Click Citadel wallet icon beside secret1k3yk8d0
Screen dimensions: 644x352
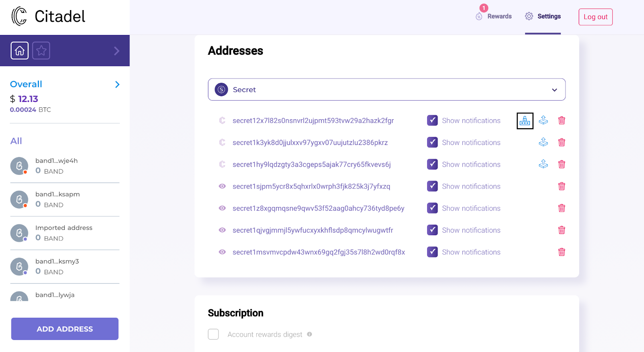pos(222,142)
